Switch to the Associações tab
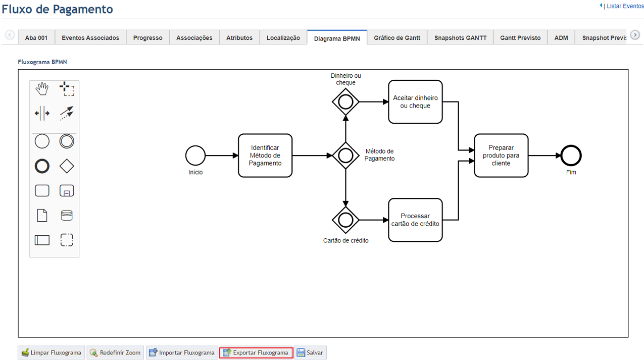644x362 pixels. click(194, 38)
